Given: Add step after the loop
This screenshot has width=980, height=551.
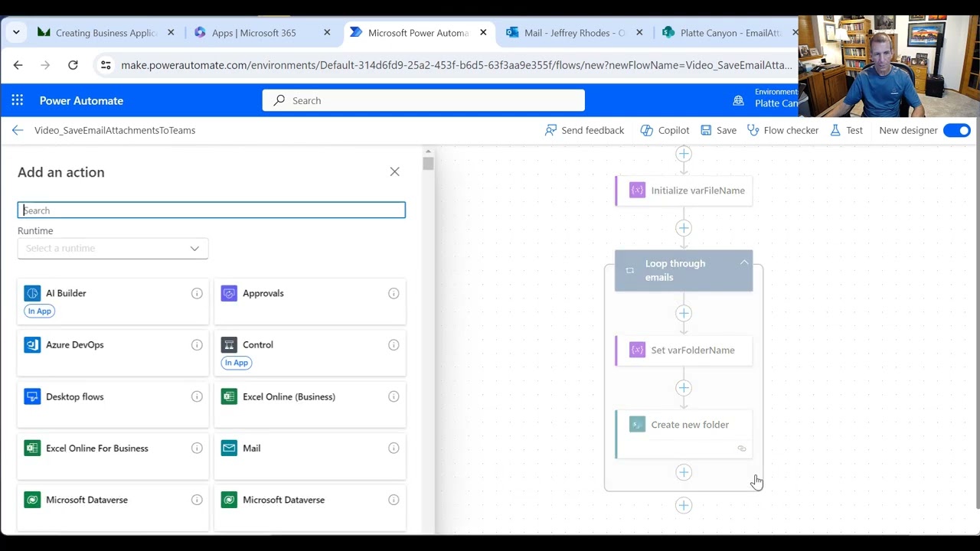Looking at the screenshot, I should point(684,505).
